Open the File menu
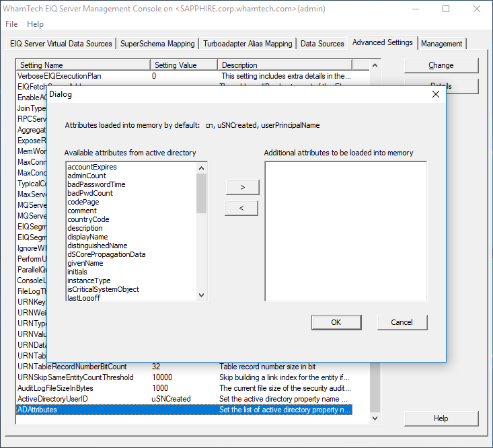 click(11, 24)
